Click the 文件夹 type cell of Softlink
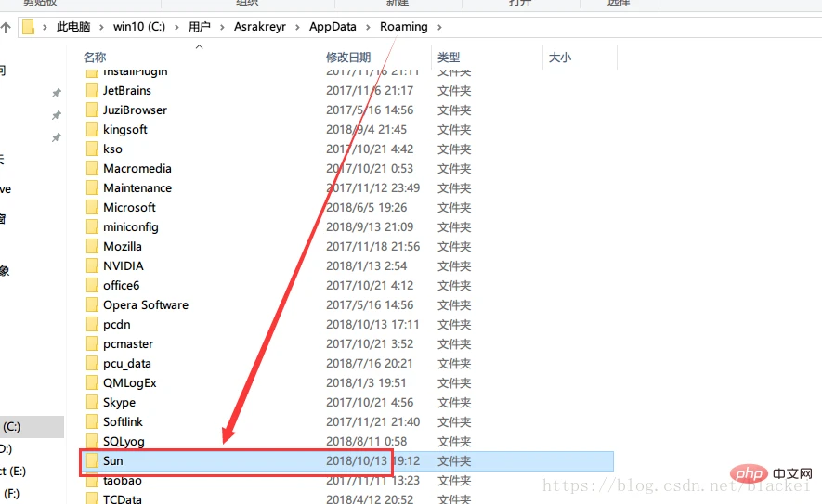 click(454, 421)
